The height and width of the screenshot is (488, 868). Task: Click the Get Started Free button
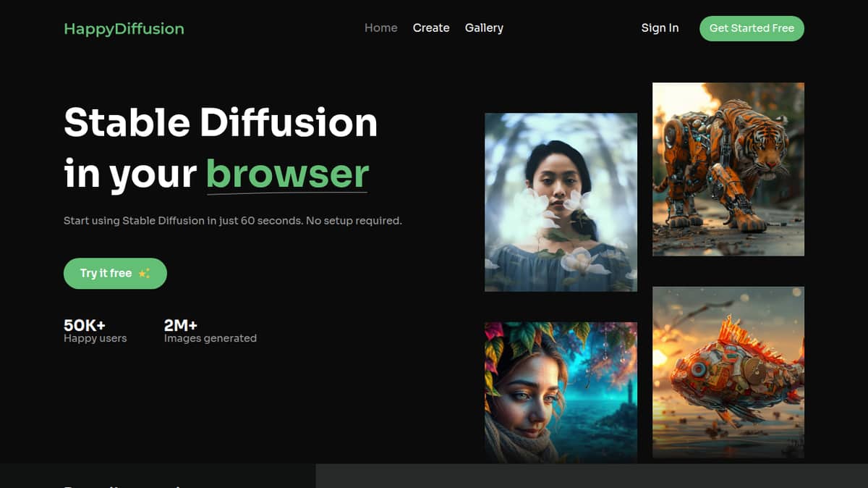click(752, 28)
